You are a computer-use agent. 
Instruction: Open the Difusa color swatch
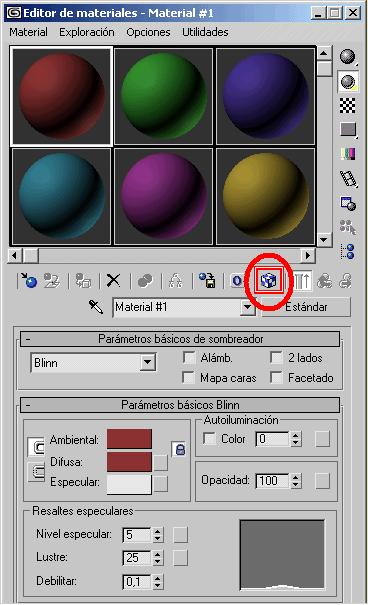[x=129, y=462]
